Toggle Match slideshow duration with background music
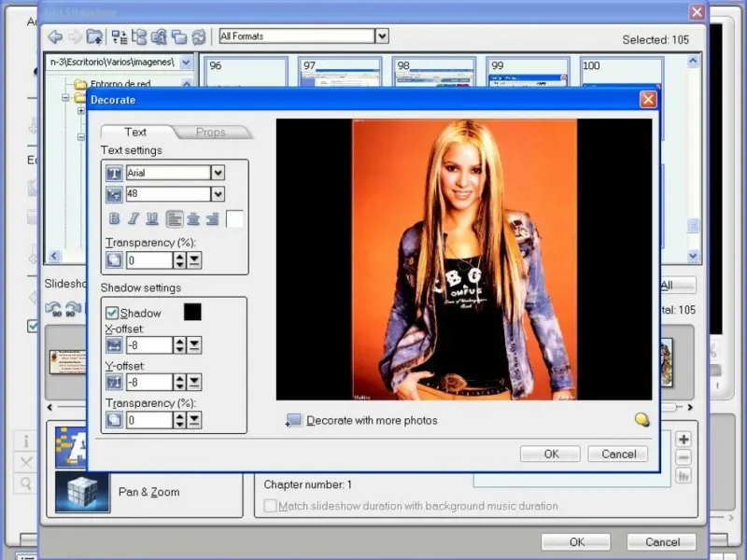The image size is (747, 560). [270, 505]
